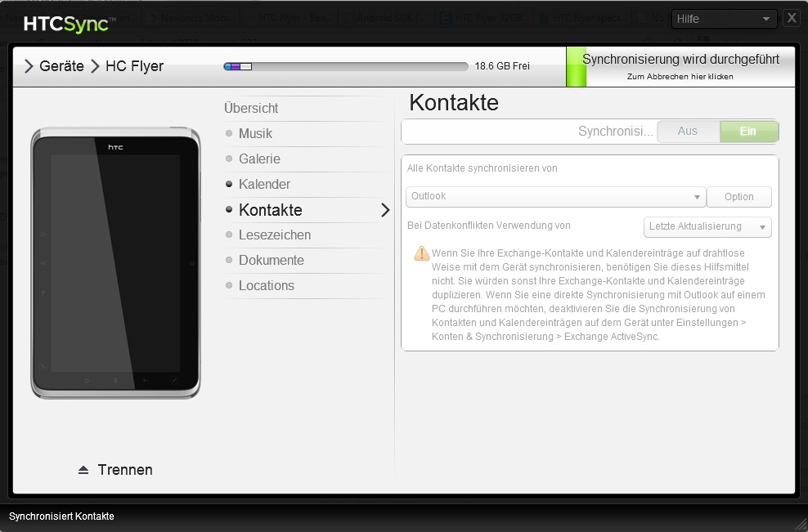The image size is (808, 532).
Task: Click the HTC Sync logo
Action: (x=66, y=24)
